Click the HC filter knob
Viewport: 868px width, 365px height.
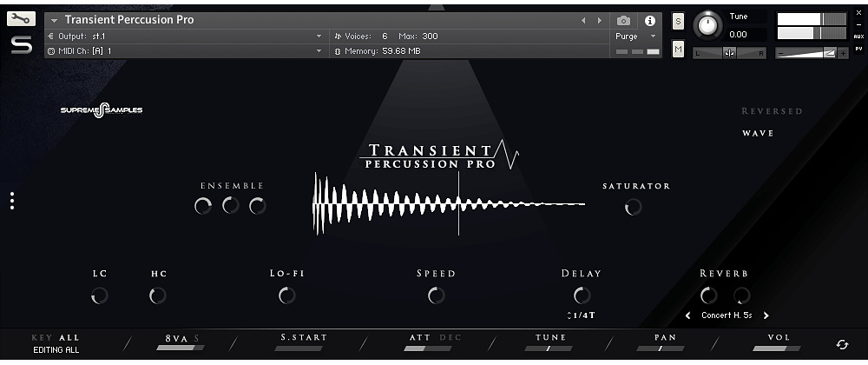tap(158, 295)
